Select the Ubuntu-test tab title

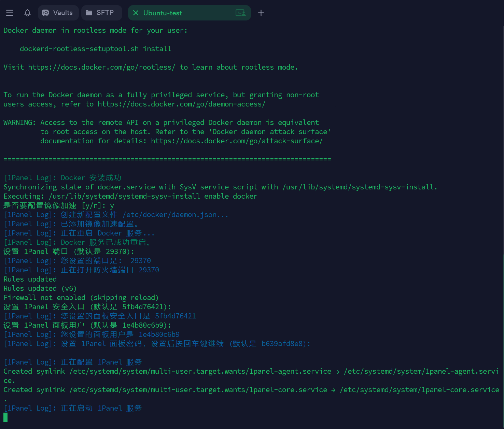click(163, 13)
